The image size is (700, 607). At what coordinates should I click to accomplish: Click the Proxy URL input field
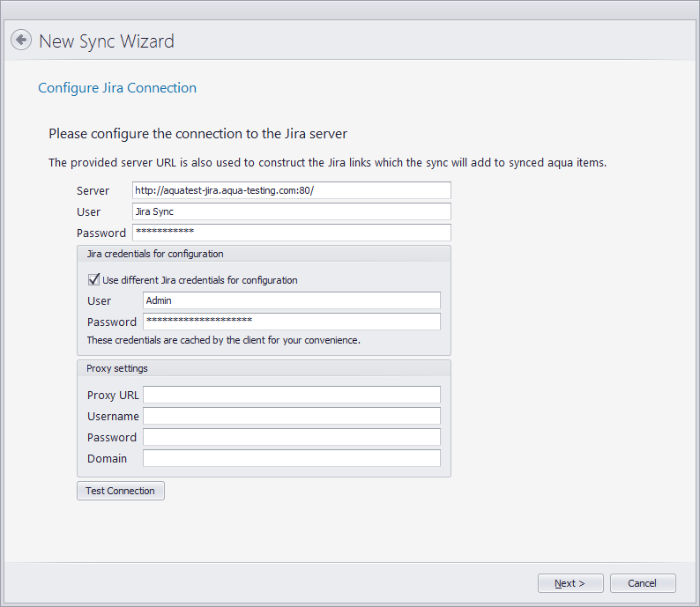(x=291, y=395)
